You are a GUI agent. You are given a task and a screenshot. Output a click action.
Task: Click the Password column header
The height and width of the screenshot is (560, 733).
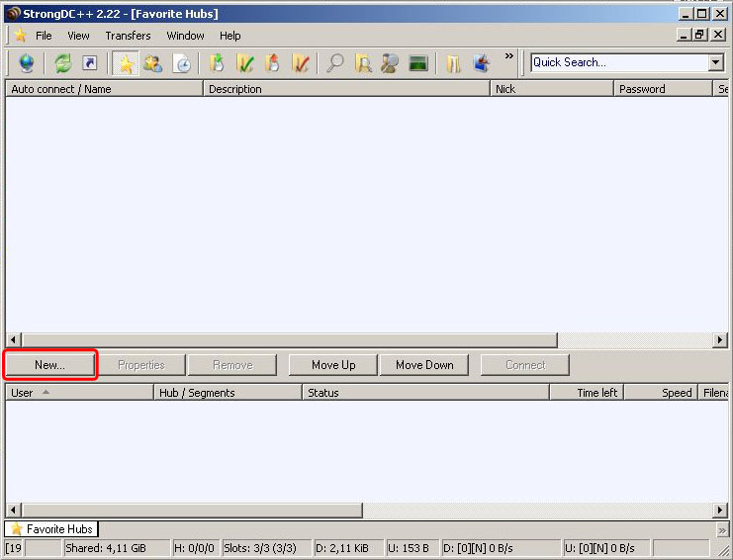pos(663,89)
